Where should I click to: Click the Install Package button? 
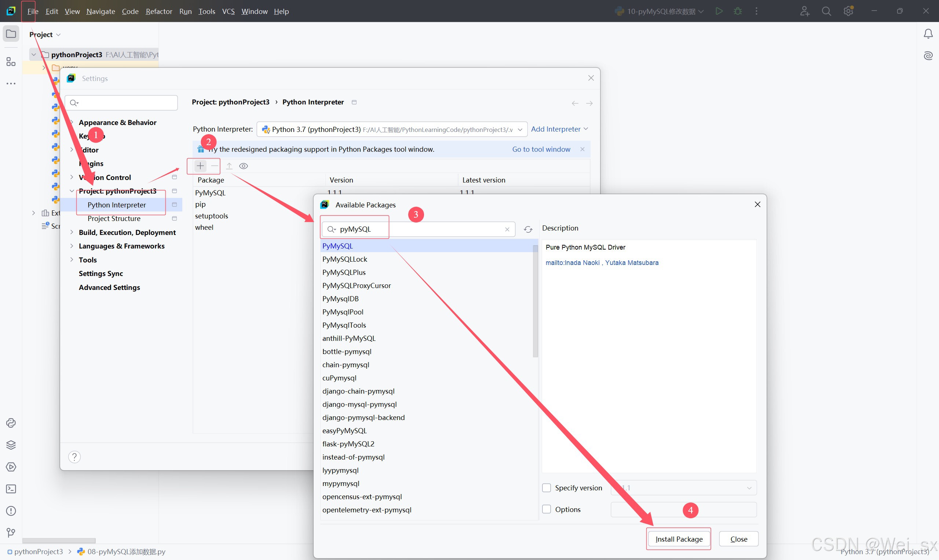[x=679, y=539]
